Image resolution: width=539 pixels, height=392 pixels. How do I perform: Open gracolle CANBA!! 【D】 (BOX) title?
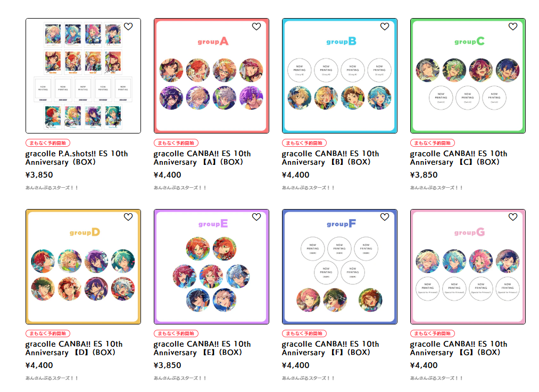pyautogui.click(x=74, y=348)
